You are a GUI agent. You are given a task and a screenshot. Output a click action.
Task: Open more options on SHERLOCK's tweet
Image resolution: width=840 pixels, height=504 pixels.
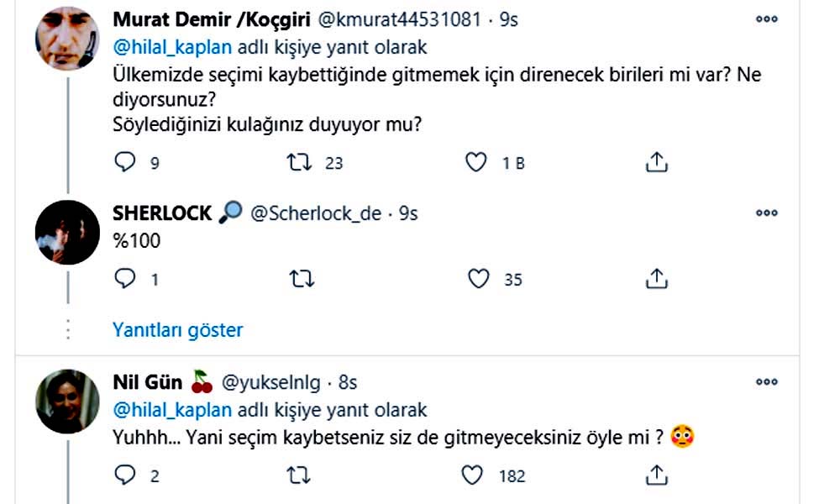[x=766, y=213]
